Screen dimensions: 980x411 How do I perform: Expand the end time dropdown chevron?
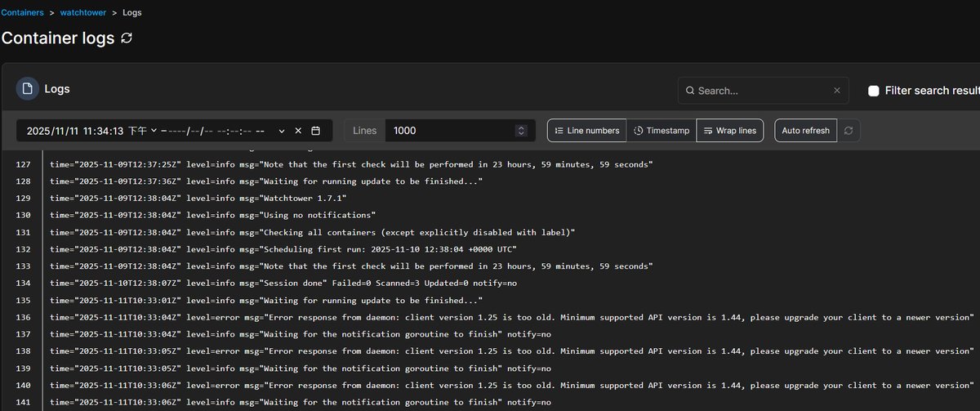pyautogui.click(x=282, y=131)
